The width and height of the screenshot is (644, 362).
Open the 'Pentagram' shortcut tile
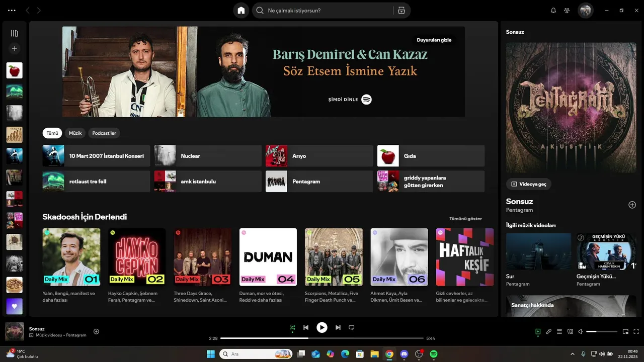coord(319,182)
